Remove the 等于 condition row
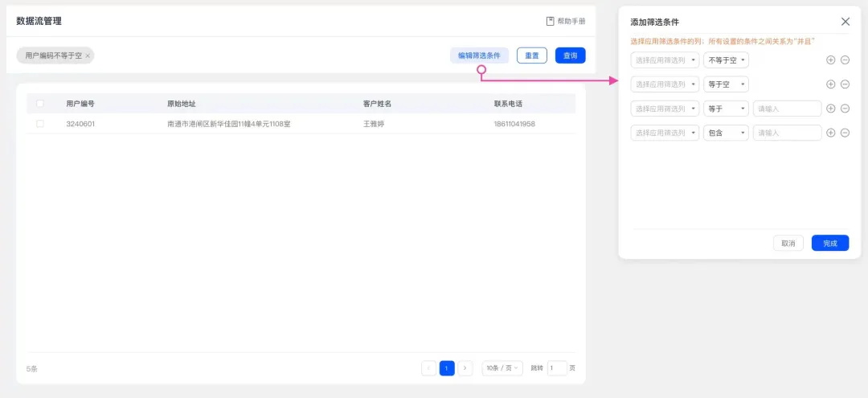Viewport: 868px width, 398px height. (845, 109)
